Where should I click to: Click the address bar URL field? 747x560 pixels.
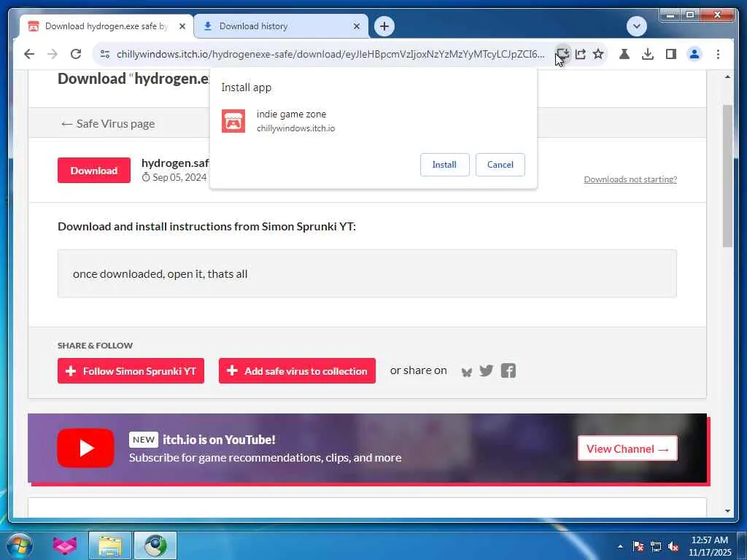(x=330, y=54)
